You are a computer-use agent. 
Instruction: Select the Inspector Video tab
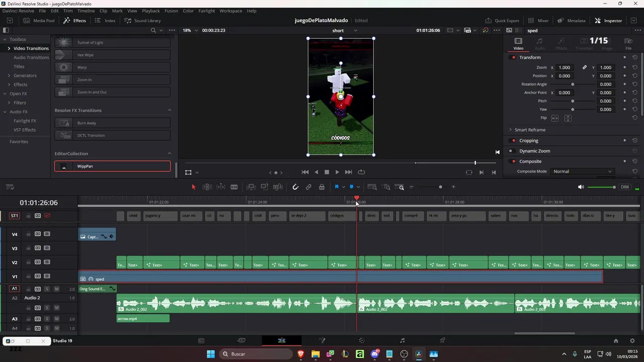[x=518, y=44]
